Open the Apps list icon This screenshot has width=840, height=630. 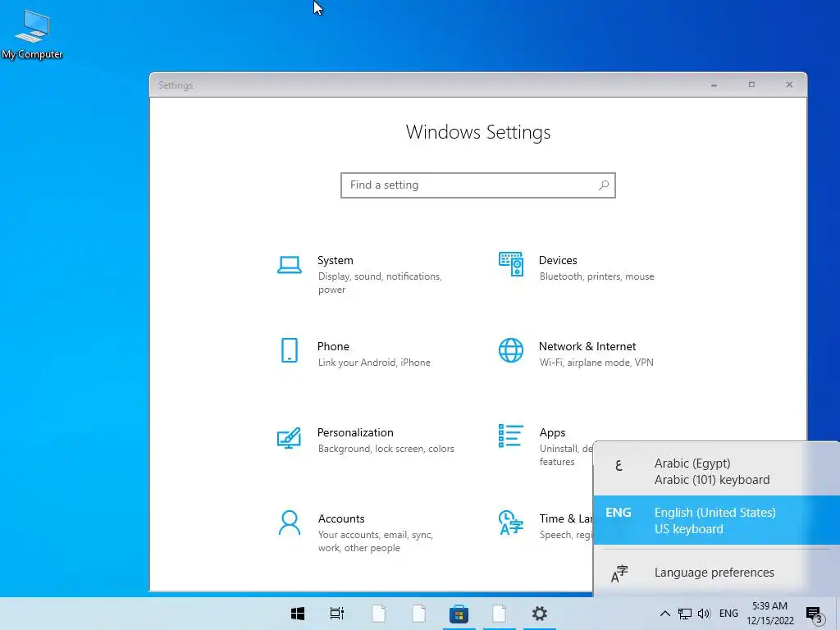[510, 436]
